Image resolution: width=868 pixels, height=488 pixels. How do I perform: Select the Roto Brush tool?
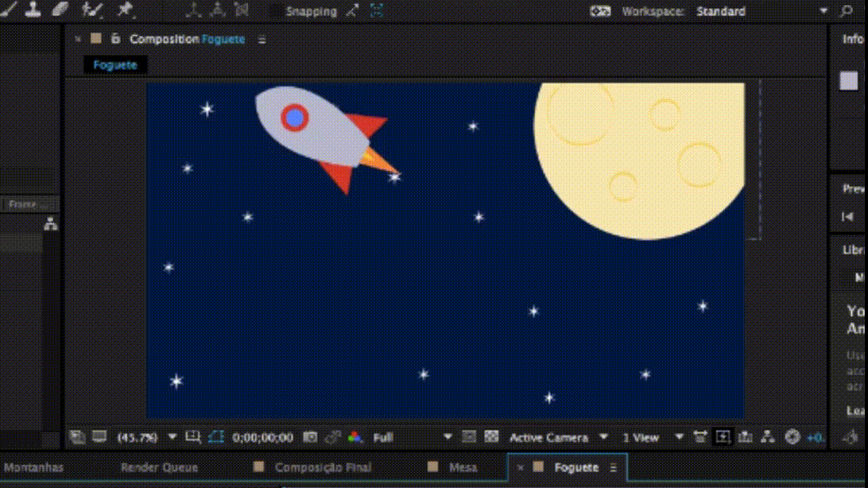[93, 10]
